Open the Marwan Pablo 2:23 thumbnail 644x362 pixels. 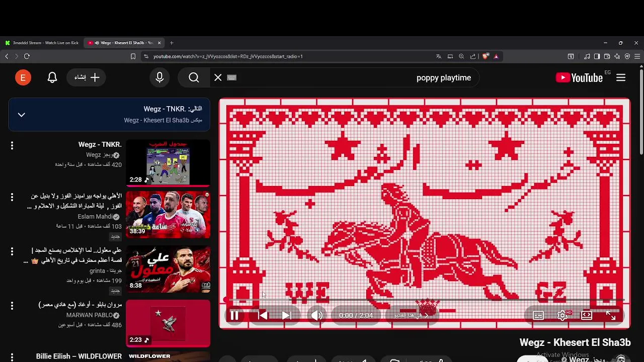[x=168, y=323]
